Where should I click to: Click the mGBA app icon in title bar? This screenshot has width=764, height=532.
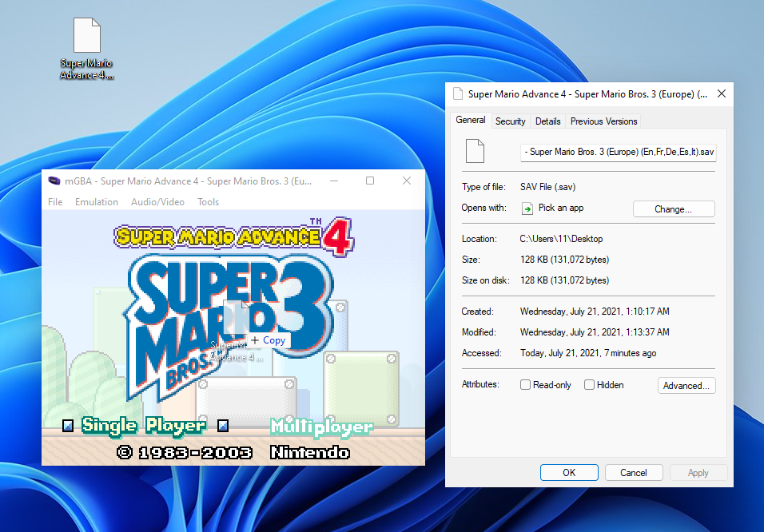pyautogui.click(x=54, y=181)
